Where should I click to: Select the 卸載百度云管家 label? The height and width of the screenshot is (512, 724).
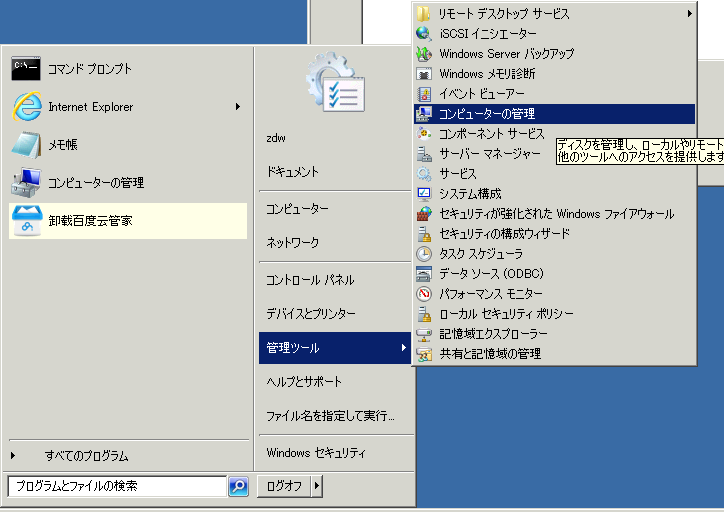click(x=90, y=221)
